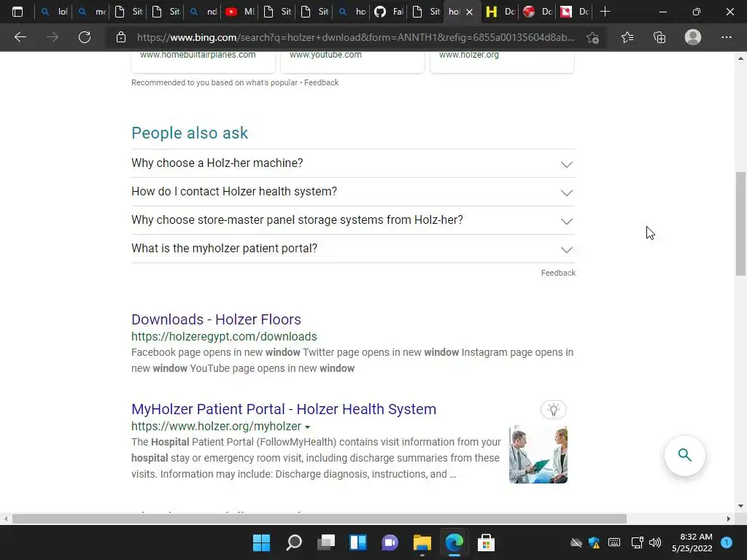The width and height of the screenshot is (747, 560).
Task: Reload the current Bing page
Action: click(x=85, y=37)
